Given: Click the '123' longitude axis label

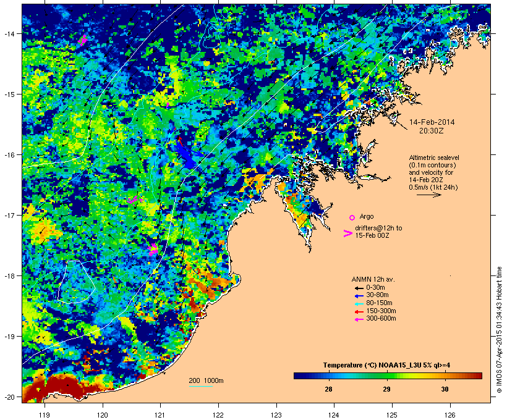Looking at the screenshot, I should coord(276,415).
